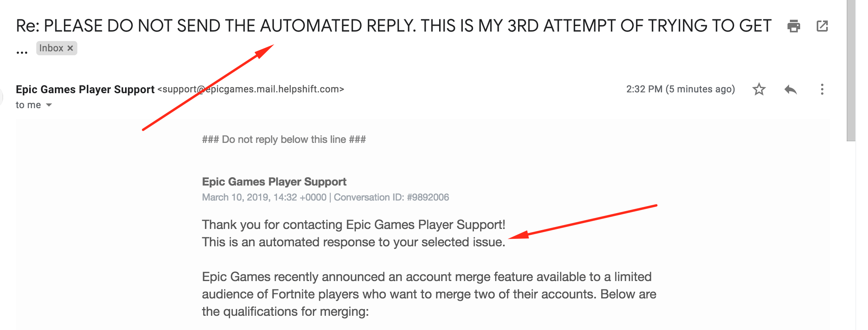Viewport: 868px width, 330px height.
Task: Star this Epic Games email
Action: coord(759,90)
